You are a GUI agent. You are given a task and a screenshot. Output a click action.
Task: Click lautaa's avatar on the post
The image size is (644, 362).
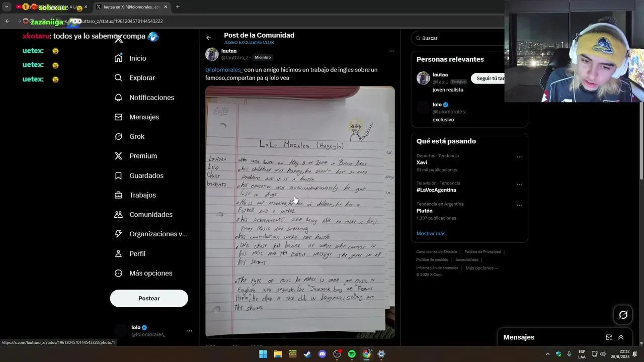pyautogui.click(x=212, y=54)
